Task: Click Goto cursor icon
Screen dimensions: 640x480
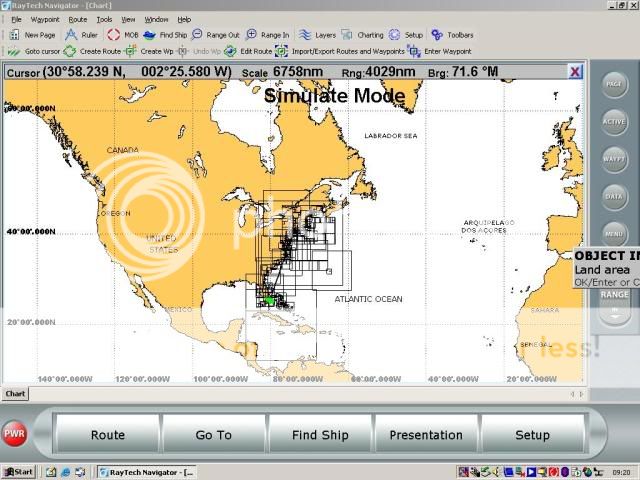Action: 15,51
